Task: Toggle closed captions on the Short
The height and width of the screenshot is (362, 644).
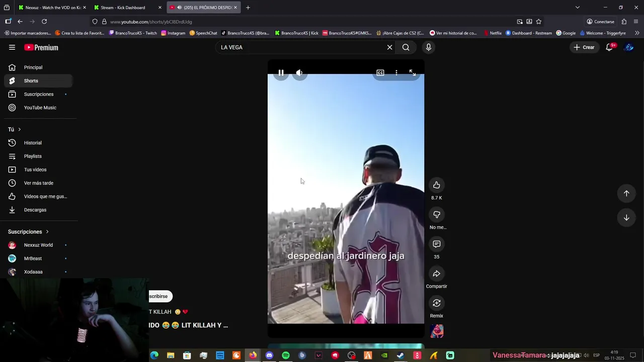Action: [380, 73]
